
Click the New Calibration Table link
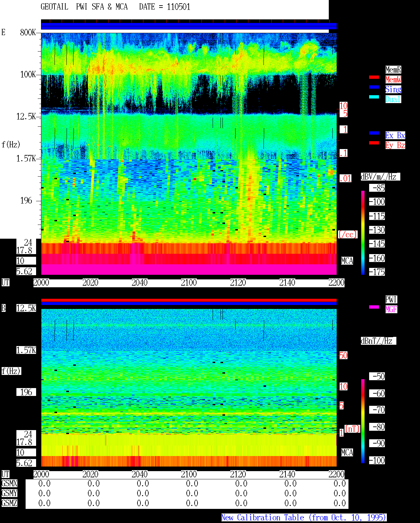pos(304,517)
